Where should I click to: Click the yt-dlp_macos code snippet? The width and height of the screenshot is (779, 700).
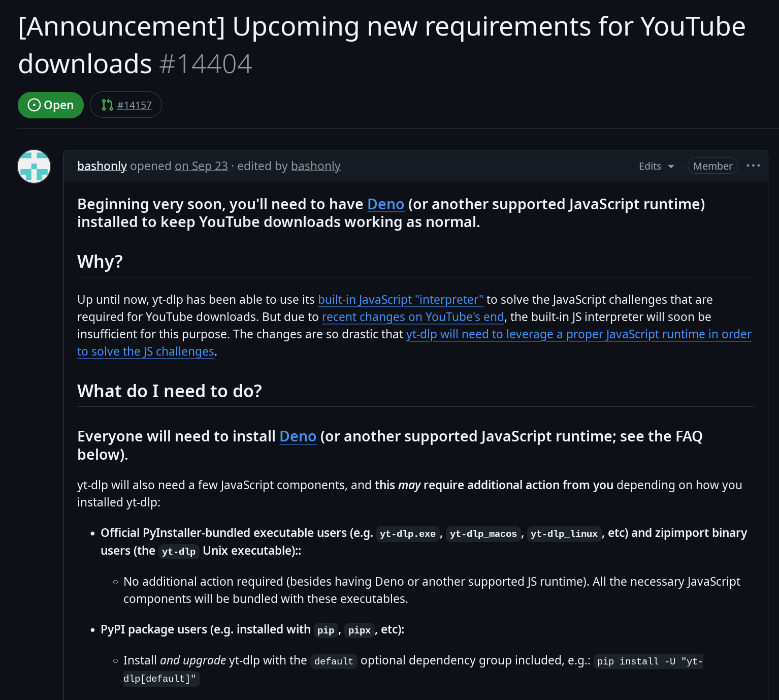coord(483,534)
